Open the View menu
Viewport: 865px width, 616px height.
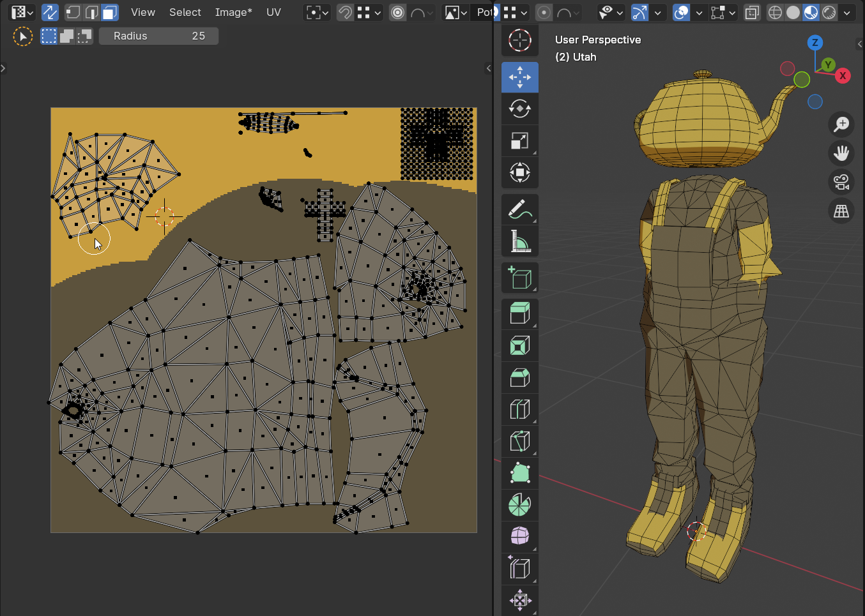point(143,12)
